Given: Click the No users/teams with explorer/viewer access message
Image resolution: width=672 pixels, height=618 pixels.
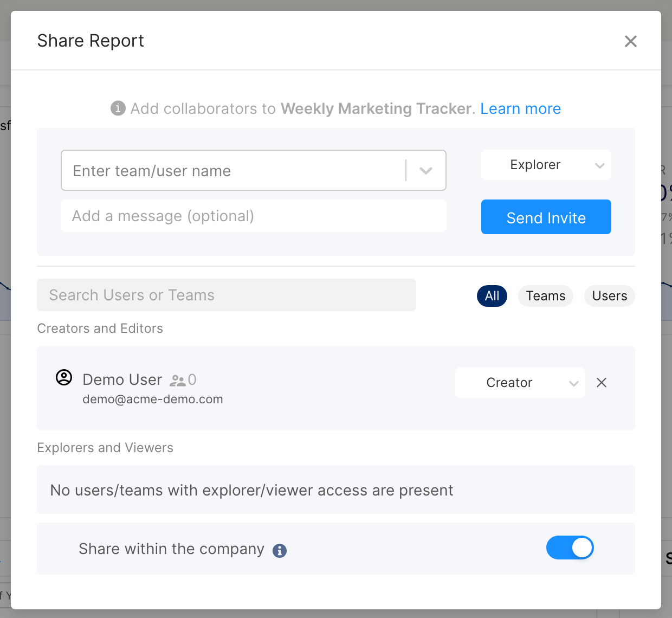Looking at the screenshot, I should [251, 490].
